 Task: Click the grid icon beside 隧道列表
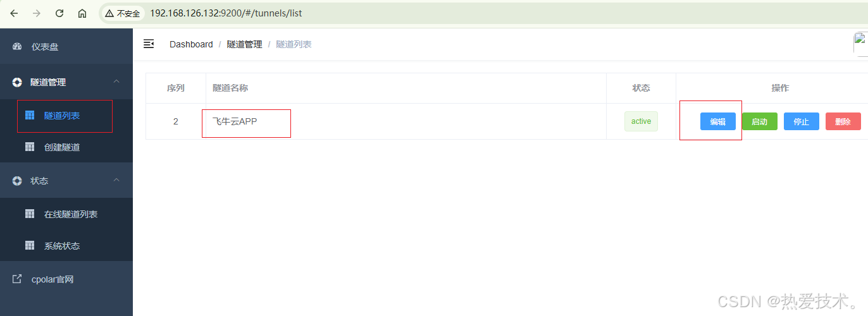point(29,116)
